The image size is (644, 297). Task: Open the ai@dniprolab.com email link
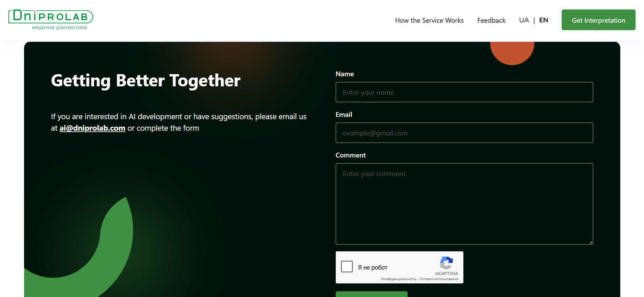(92, 128)
